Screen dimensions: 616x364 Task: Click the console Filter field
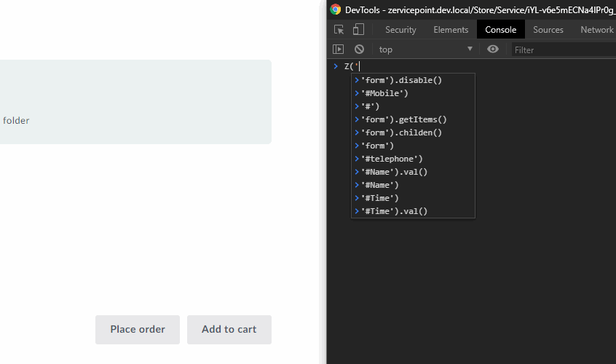click(561, 50)
